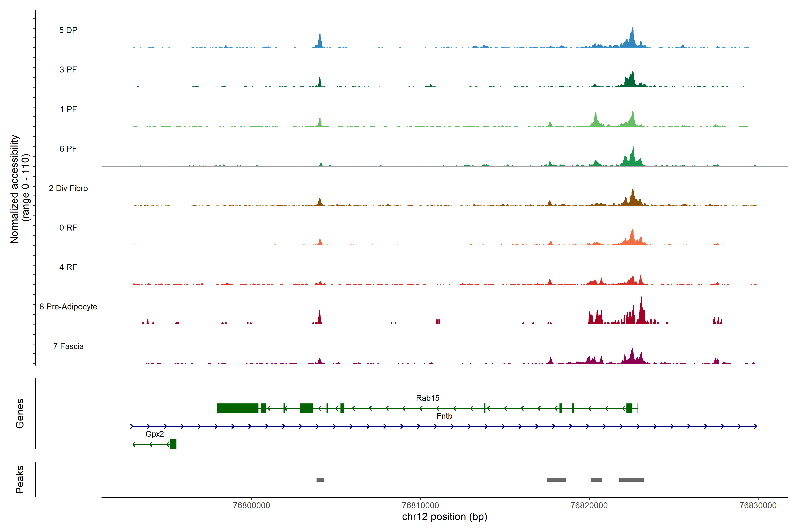
Task: Click the 5 DP track label
Action: [x=68, y=30]
